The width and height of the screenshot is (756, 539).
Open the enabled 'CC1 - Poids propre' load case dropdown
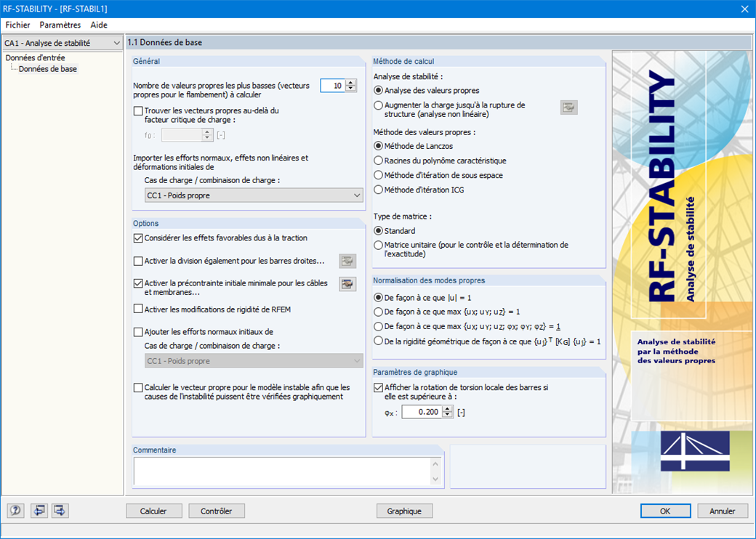click(254, 195)
